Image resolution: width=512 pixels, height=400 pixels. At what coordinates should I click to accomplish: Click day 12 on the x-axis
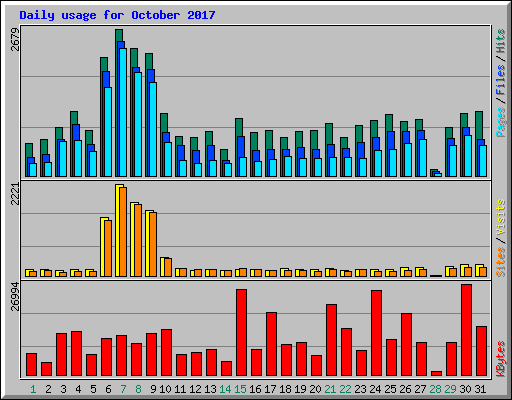[x=195, y=389]
